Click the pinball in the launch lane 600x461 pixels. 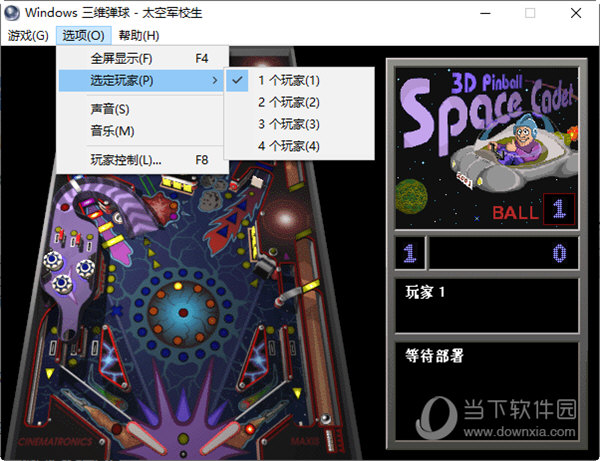click(326, 418)
